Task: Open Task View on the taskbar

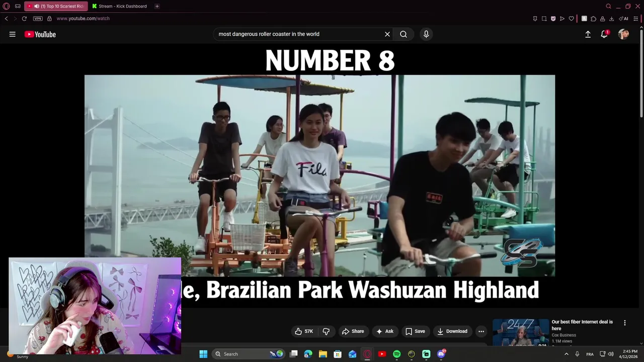Action: 294,354
